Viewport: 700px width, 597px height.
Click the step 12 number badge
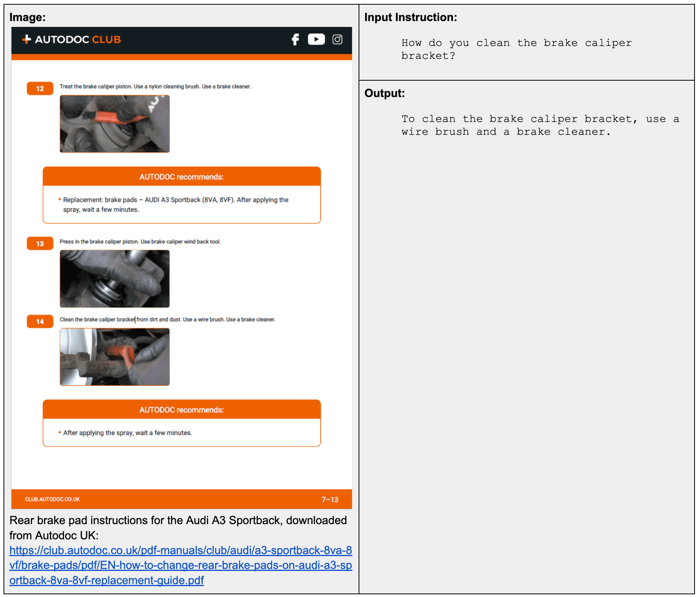point(40,88)
